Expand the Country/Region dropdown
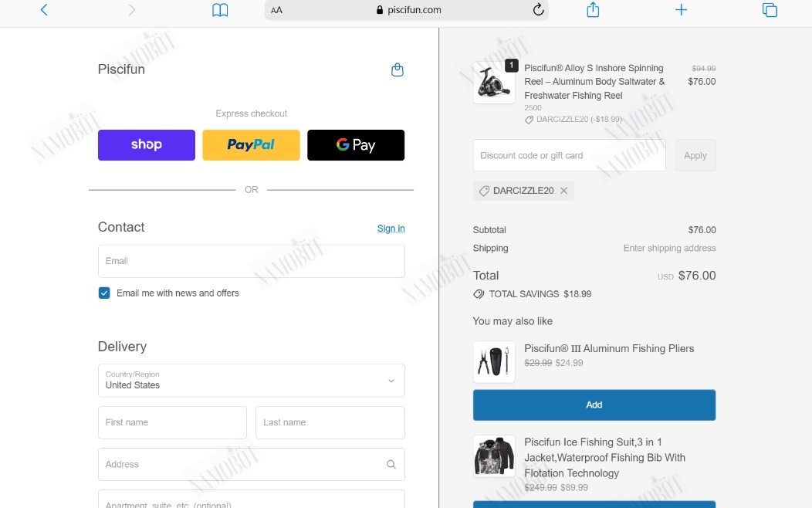The height and width of the screenshot is (508, 812). point(251,381)
